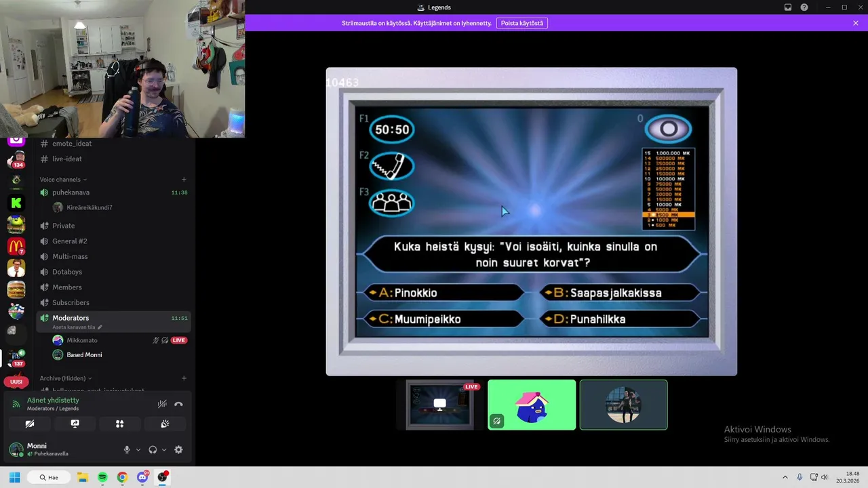Choose answer D: Punahilkka
The width and height of the screenshot is (868, 488).
(619, 319)
